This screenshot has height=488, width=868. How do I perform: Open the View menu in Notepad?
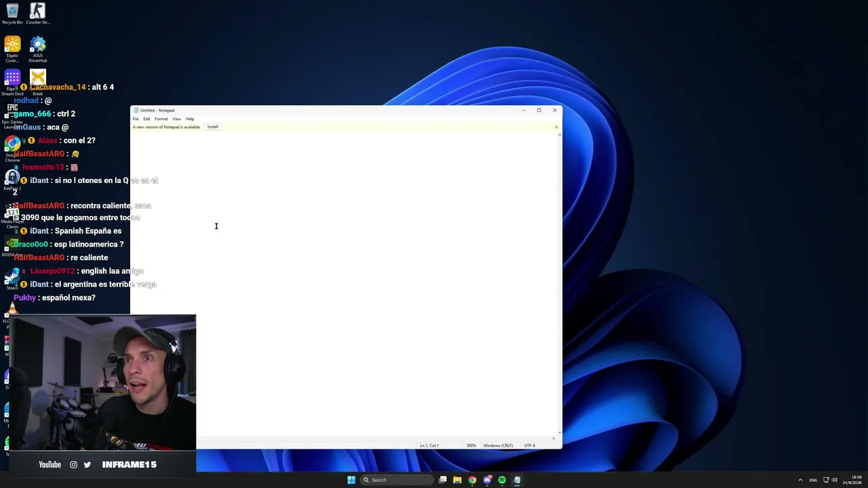tap(176, 119)
